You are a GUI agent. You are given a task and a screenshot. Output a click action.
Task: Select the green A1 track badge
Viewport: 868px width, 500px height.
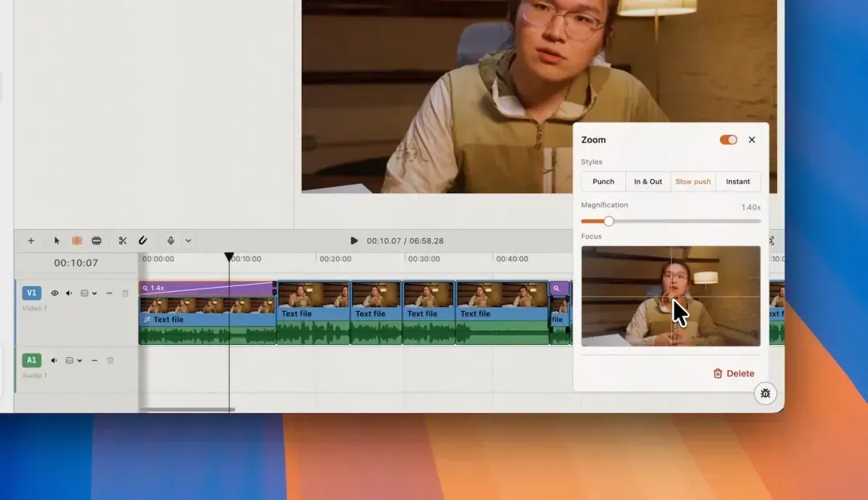pyautogui.click(x=31, y=360)
